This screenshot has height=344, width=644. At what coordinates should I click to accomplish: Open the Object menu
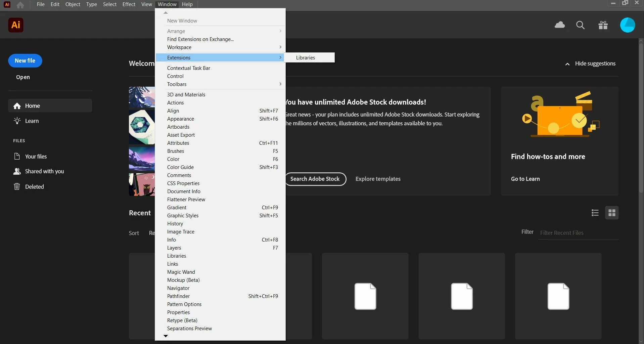click(73, 4)
